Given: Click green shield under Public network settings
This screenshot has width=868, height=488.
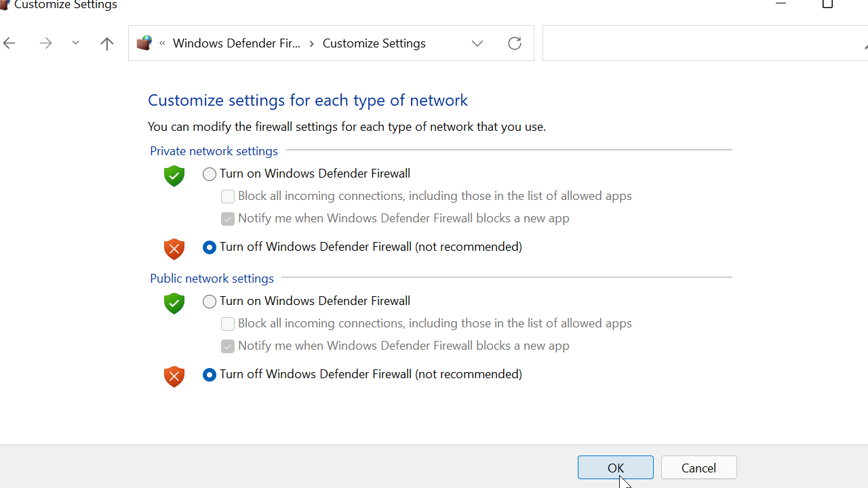Looking at the screenshot, I should [x=174, y=303].
